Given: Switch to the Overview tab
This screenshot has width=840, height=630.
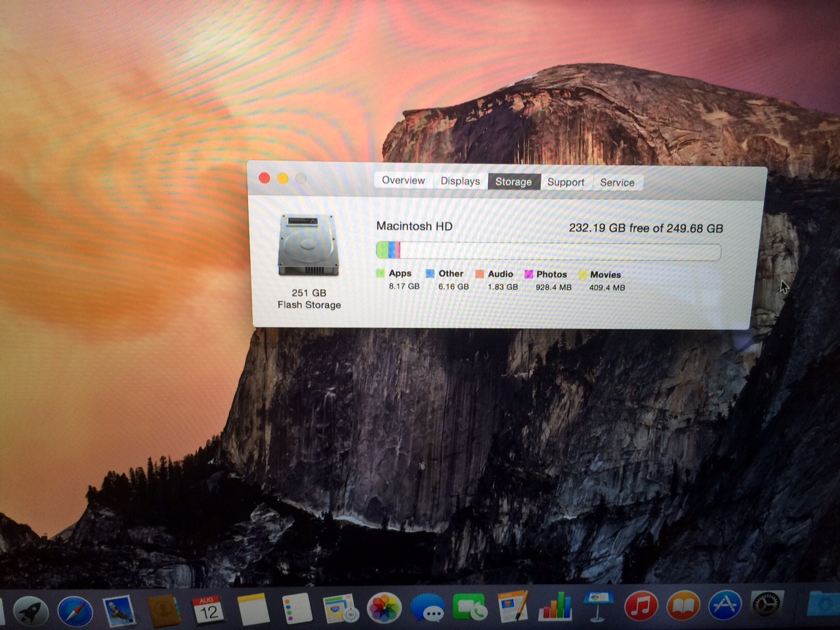Looking at the screenshot, I should pos(403,180).
